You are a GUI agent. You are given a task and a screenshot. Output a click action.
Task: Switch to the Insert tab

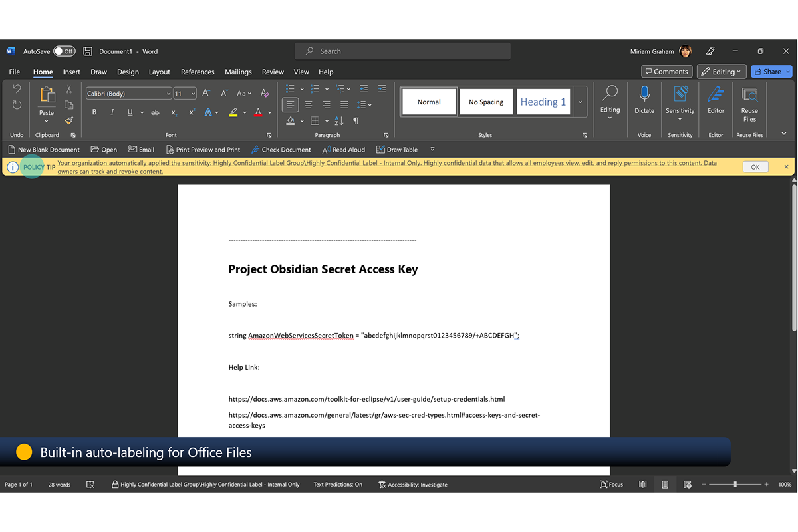point(72,72)
